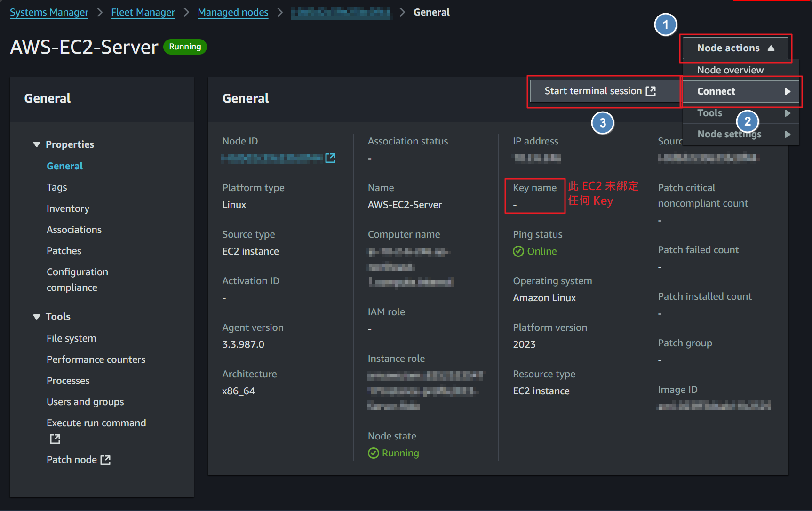Open the blurred Node ID link

pos(272,158)
